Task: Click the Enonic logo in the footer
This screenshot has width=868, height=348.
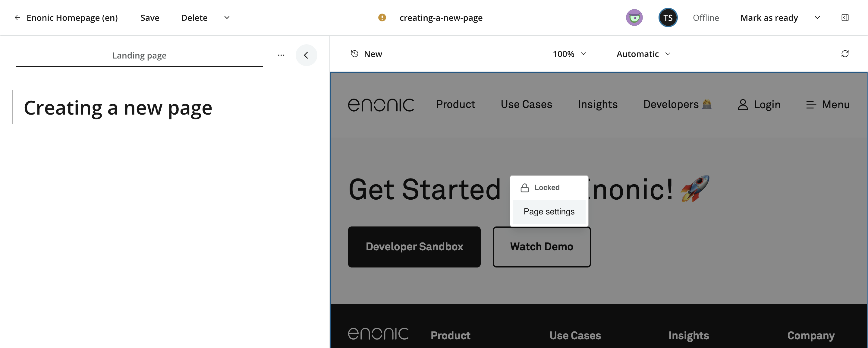Action: pos(378,334)
